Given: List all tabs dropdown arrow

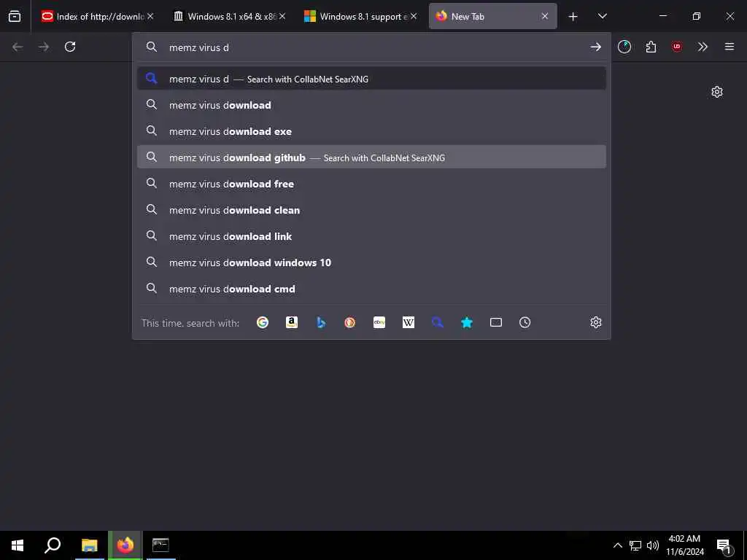Looking at the screenshot, I should (602, 16).
